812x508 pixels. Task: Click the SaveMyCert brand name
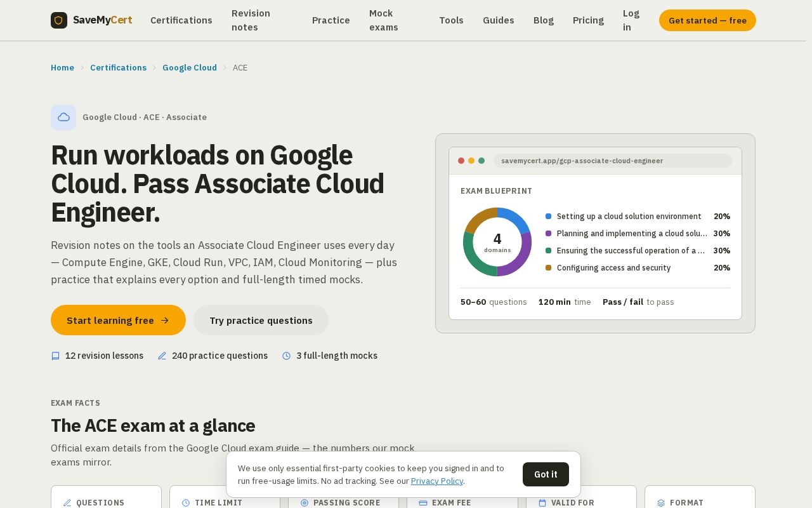tap(103, 20)
